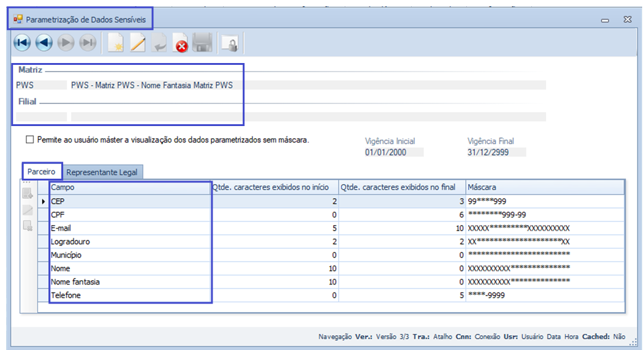The width and height of the screenshot is (644, 350).
Task: Sort by the Campo column header
Action: [x=130, y=187]
